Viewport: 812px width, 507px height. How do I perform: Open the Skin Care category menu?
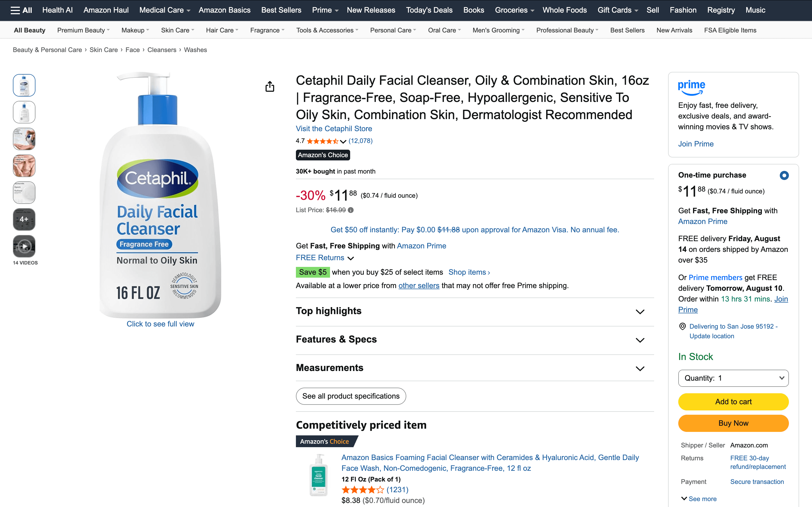(177, 30)
